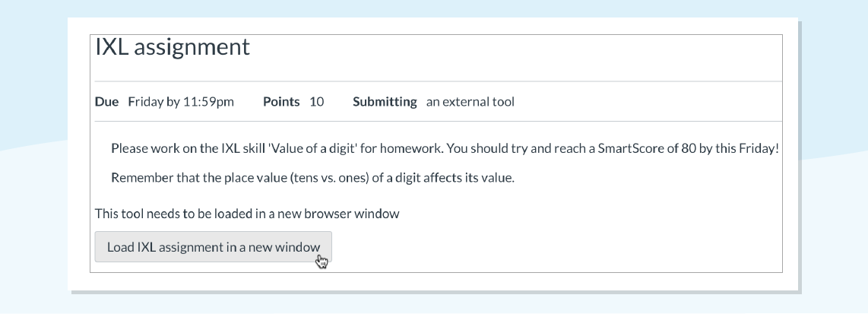Select the text an external tool
868x314 pixels.
(x=470, y=102)
